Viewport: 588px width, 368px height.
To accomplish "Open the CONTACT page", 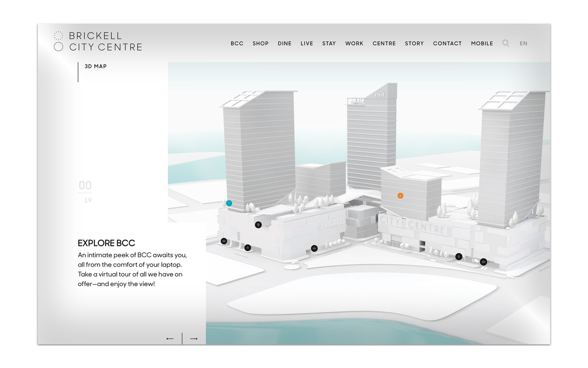I will click(447, 44).
